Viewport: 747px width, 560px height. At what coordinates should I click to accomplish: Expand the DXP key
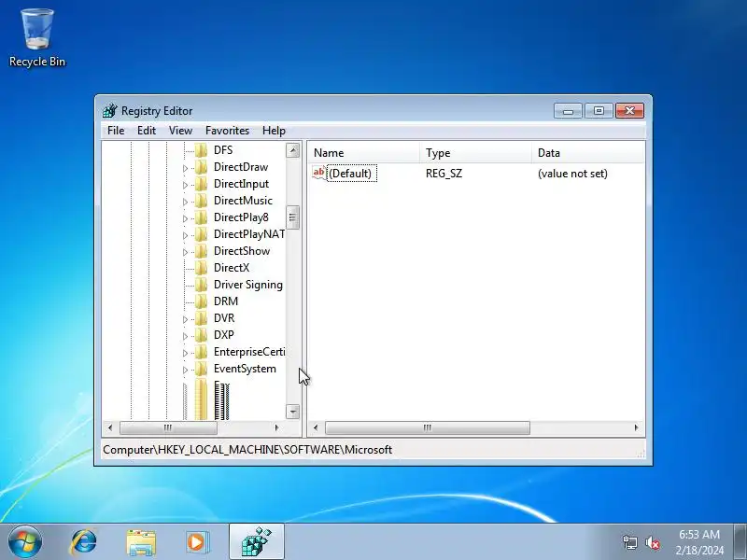[185, 336]
